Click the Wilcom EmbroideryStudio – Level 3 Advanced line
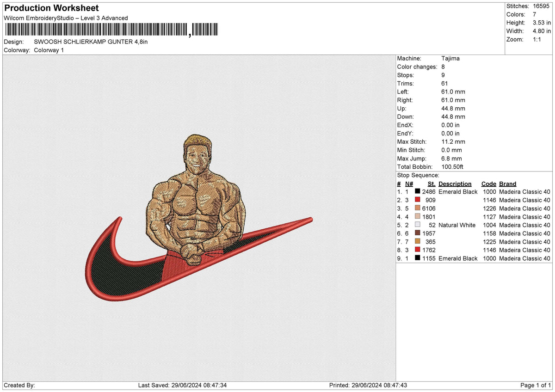 66,18
